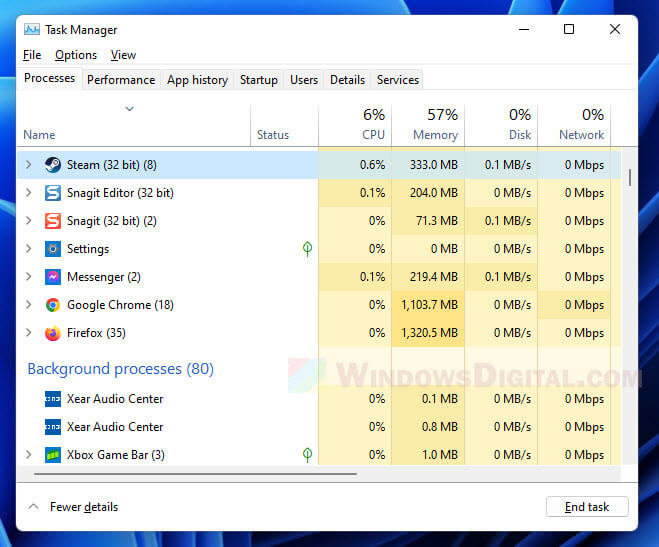This screenshot has height=547, width=659.
Task: Select the Processes tab
Action: coord(50,78)
